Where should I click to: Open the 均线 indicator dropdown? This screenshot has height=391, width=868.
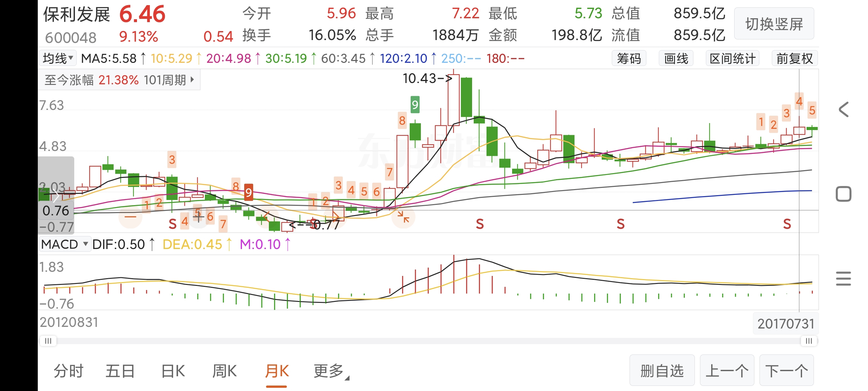[x=58, y=58]
